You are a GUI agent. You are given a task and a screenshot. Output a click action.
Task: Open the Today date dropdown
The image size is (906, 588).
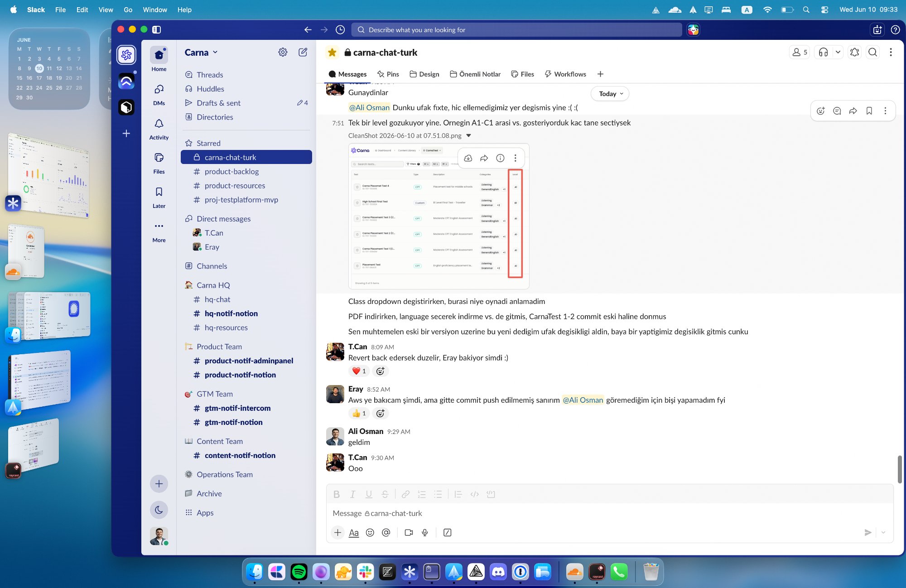610,94
